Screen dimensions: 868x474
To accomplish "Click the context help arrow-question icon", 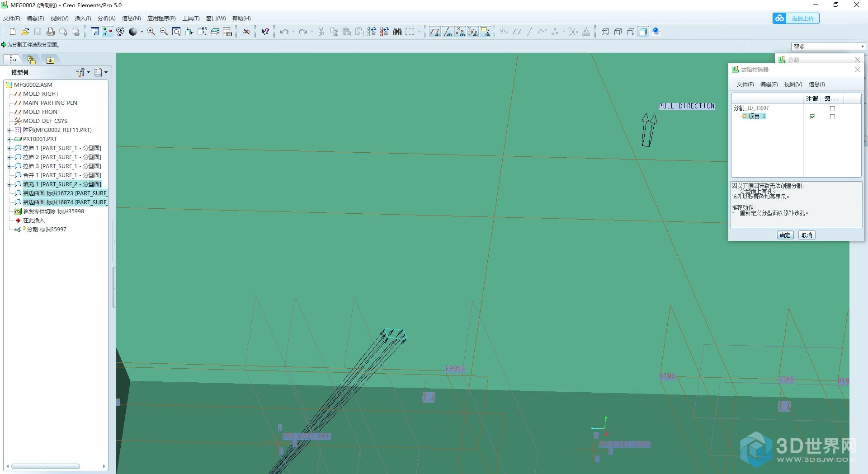I will pos(265,32).
